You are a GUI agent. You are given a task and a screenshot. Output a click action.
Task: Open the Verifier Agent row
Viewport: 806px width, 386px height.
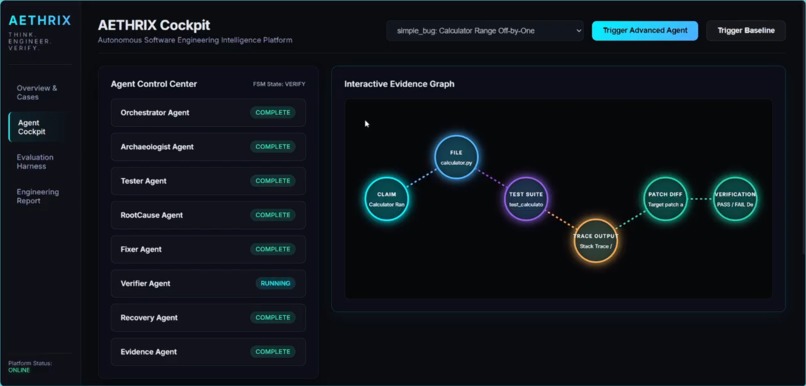click(208, 284)
